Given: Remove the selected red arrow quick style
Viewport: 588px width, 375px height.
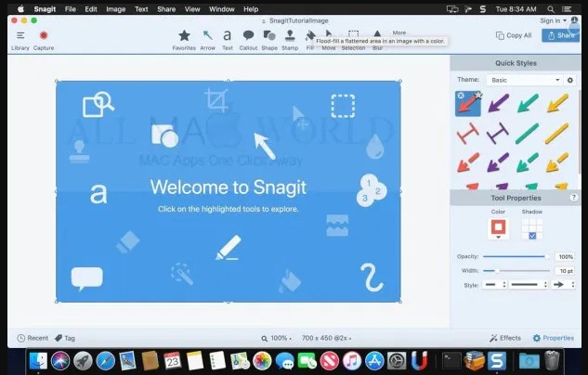Looking at the screenshot, I should point(461,96).
